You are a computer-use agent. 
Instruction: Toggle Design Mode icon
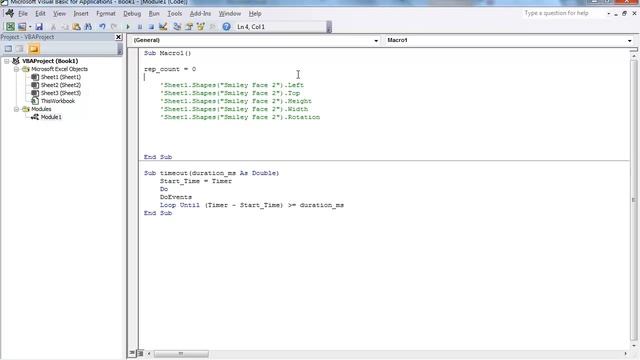[163, 27]
